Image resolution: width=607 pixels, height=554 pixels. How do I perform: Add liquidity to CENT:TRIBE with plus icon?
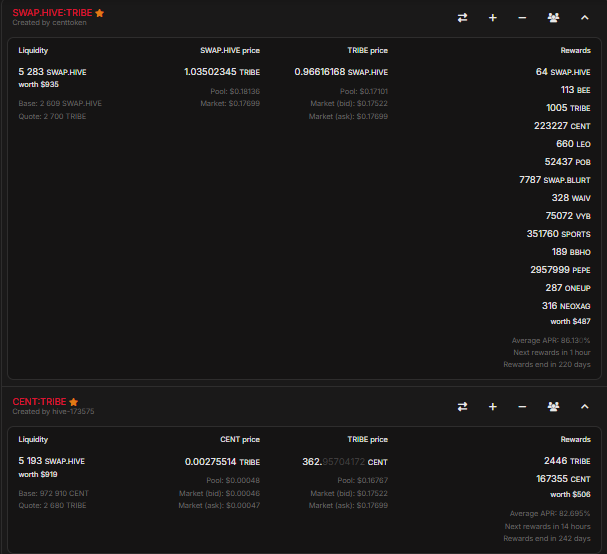pyautogui.click(x=492, y=406)
